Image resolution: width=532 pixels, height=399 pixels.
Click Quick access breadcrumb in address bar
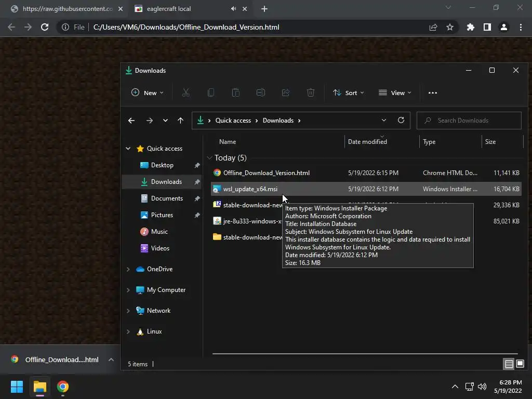click(233, 121)
